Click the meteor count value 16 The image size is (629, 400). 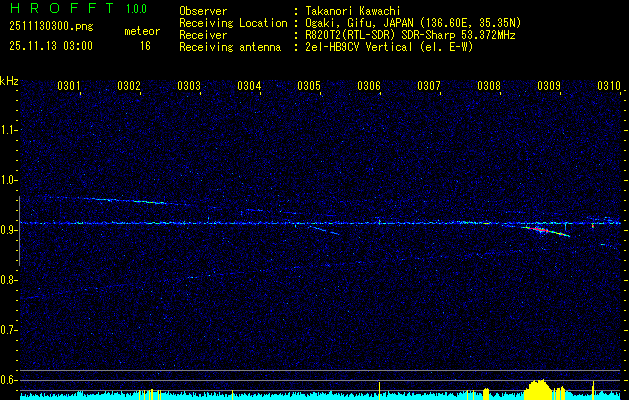(145, 45)
